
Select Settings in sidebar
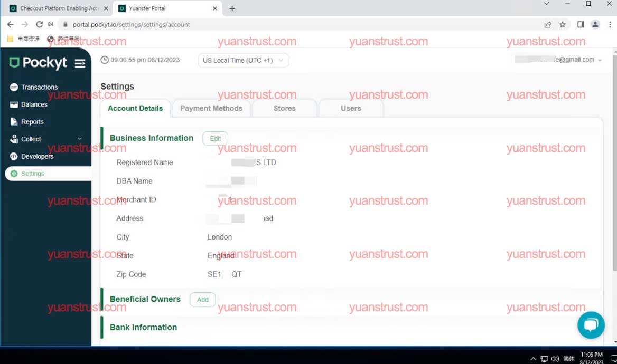[x=48, y=174]
